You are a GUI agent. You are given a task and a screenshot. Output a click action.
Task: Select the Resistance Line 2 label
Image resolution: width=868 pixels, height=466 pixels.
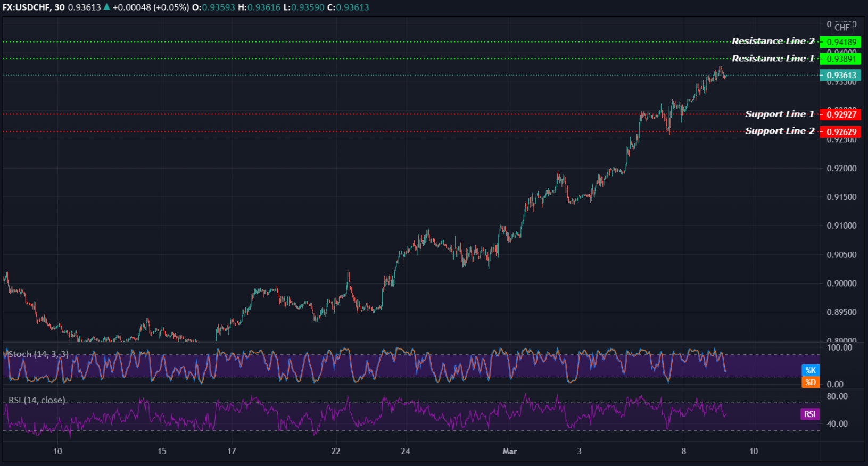tap(773, 41)
